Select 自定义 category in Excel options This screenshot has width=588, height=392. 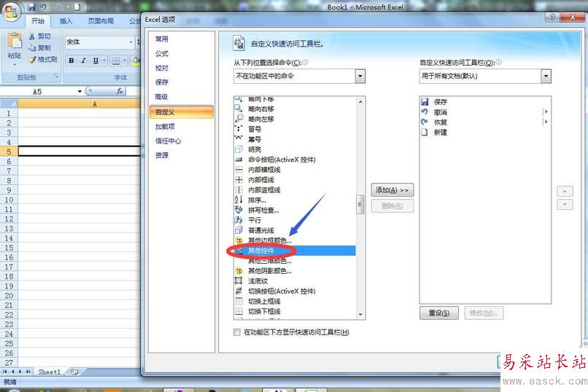(182, 112)
